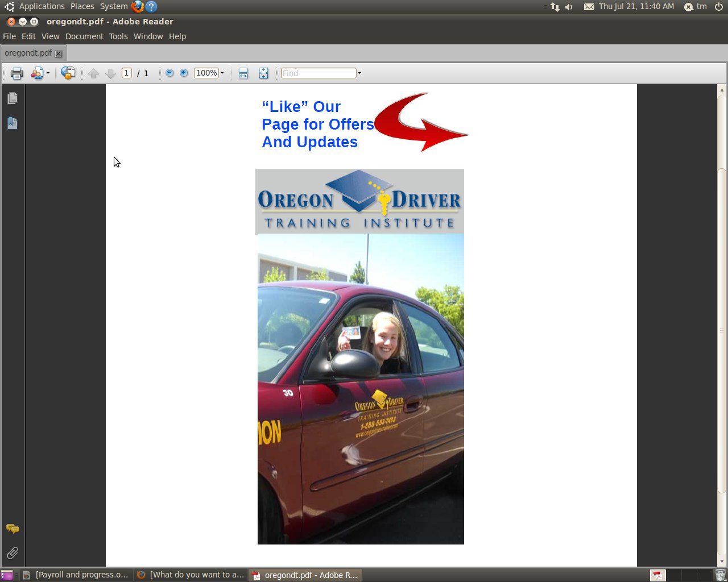Image resolution: width=728 pixels, height=582 pixels.
Task: Click the globe-and-gear web service toolbar icon
Action: (68, 73)
